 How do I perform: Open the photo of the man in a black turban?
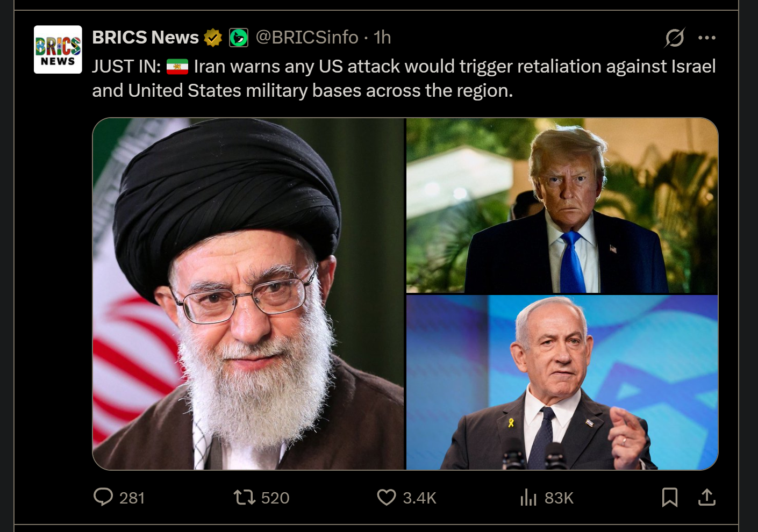[248, 294]
